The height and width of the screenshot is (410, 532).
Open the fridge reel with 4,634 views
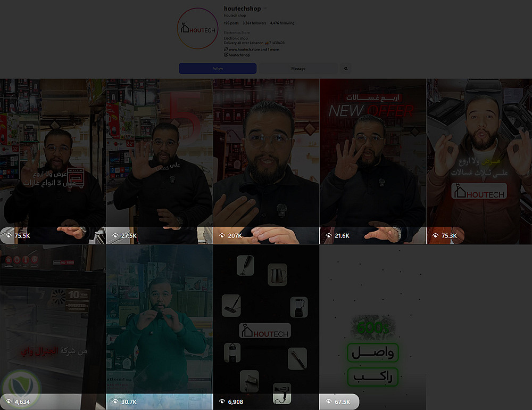[x=53, y=327]
